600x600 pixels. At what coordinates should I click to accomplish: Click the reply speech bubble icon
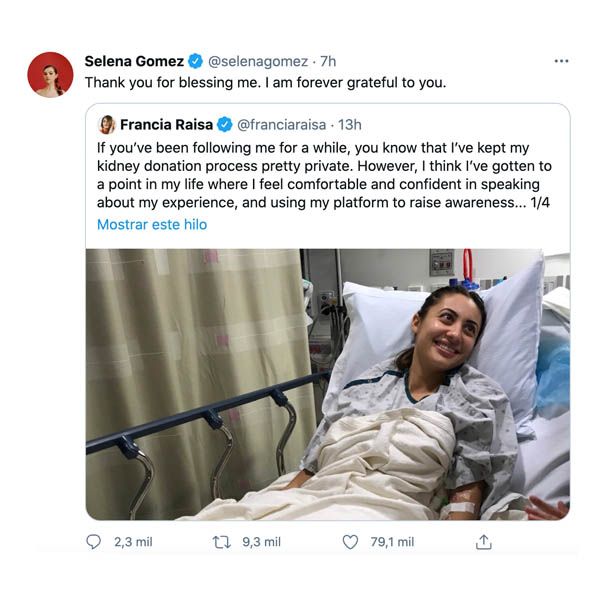[x=94, y=542]
